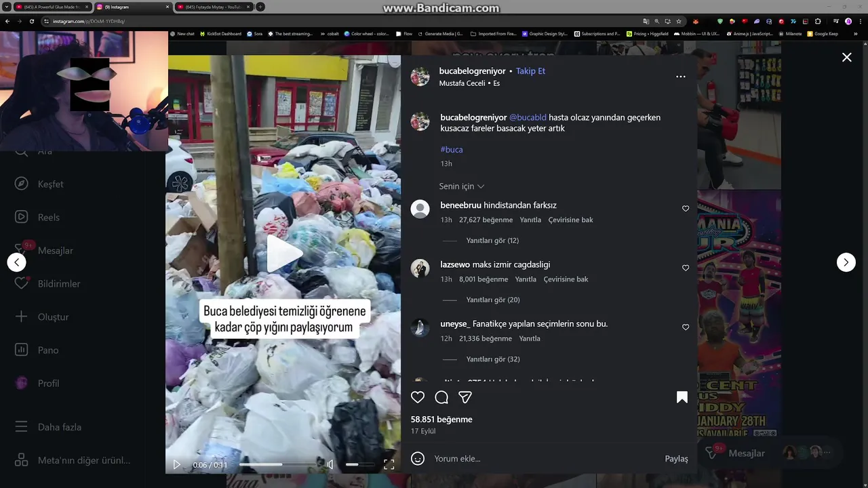Open Senin için comment sort dropdown

pyautogui.click(x=461, y=186)
